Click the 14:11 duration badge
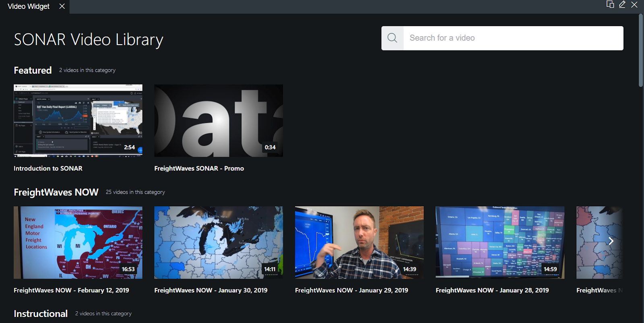 tap(270, 269)
